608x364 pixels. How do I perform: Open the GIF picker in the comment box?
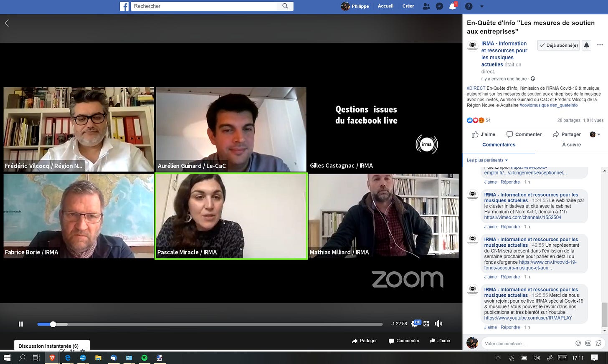point(588,343)
